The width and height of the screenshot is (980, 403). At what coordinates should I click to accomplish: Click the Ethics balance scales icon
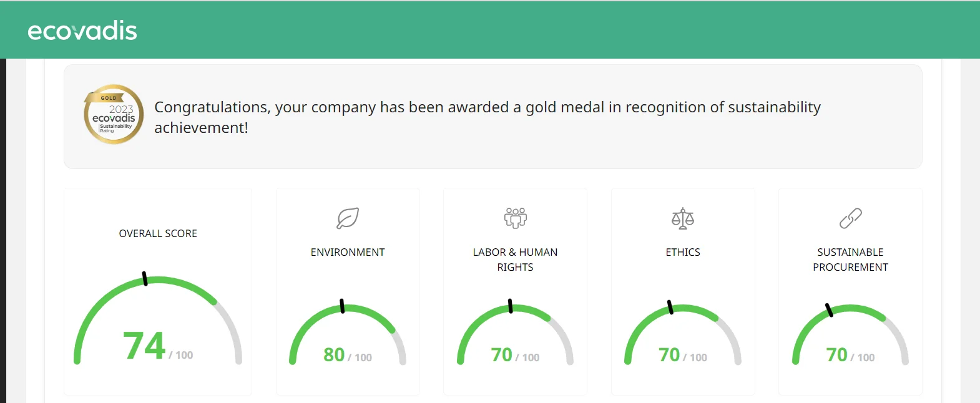coord(683,218)
